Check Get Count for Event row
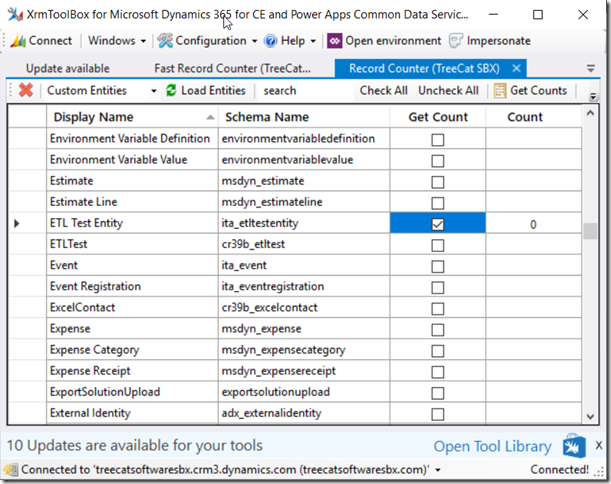The width and height of the screenshot is (611, 484). [438, 266]
